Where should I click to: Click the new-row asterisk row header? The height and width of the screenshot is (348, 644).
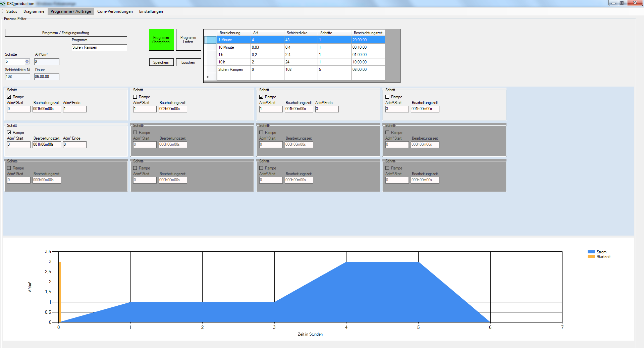tap(210, 77)
